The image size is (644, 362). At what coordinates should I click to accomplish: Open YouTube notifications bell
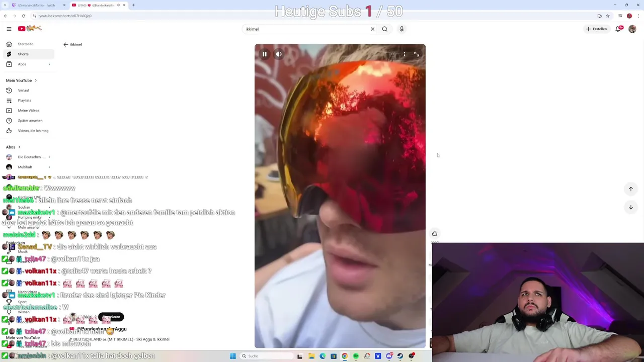click(x=619, y=29)
